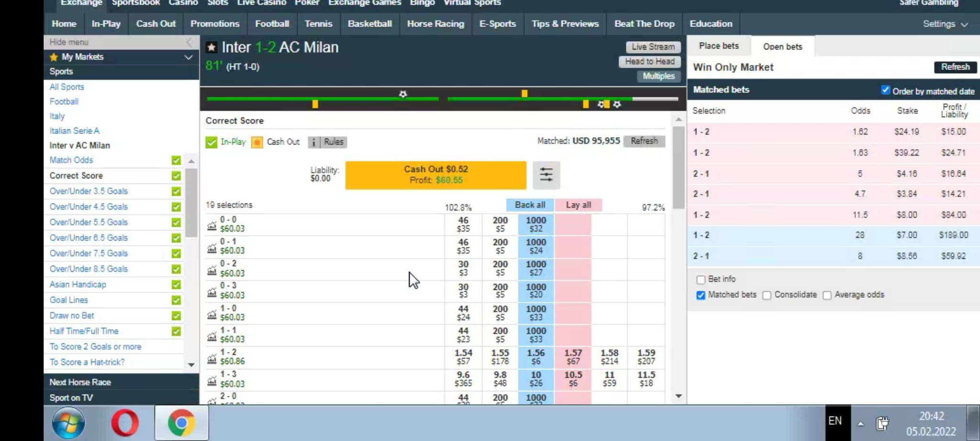The image size is (980, 441).
Task: Click the power tray icon
Action: click(x=882, y=423)
